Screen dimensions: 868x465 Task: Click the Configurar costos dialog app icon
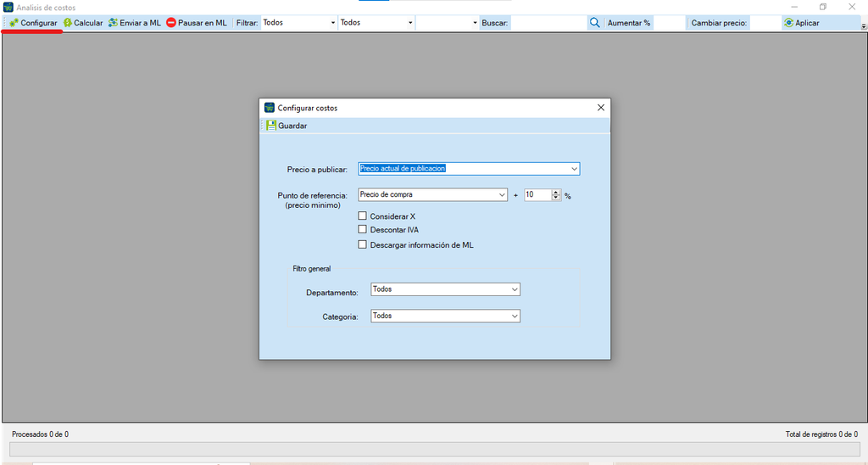270,108
